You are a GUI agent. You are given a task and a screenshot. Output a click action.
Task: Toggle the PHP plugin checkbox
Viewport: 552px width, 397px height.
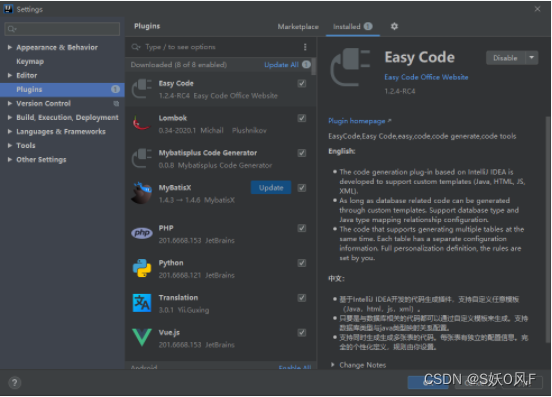click(x=302, y=228)
